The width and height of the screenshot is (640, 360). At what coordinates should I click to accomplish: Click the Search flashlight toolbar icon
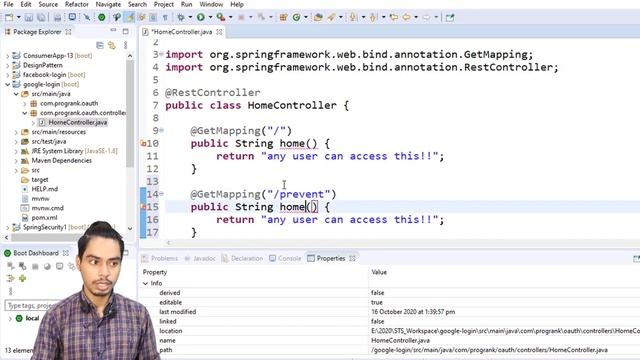[x=331, y=18]
